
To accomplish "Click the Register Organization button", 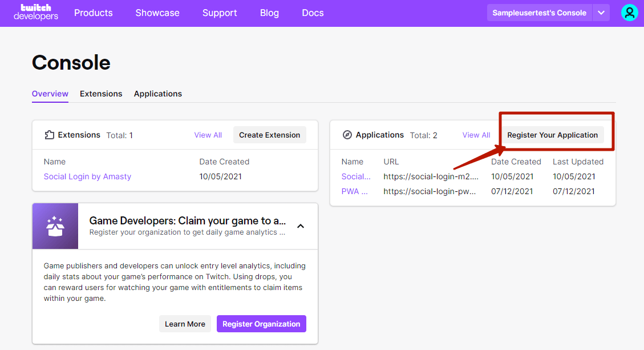I will coord(261,324).
